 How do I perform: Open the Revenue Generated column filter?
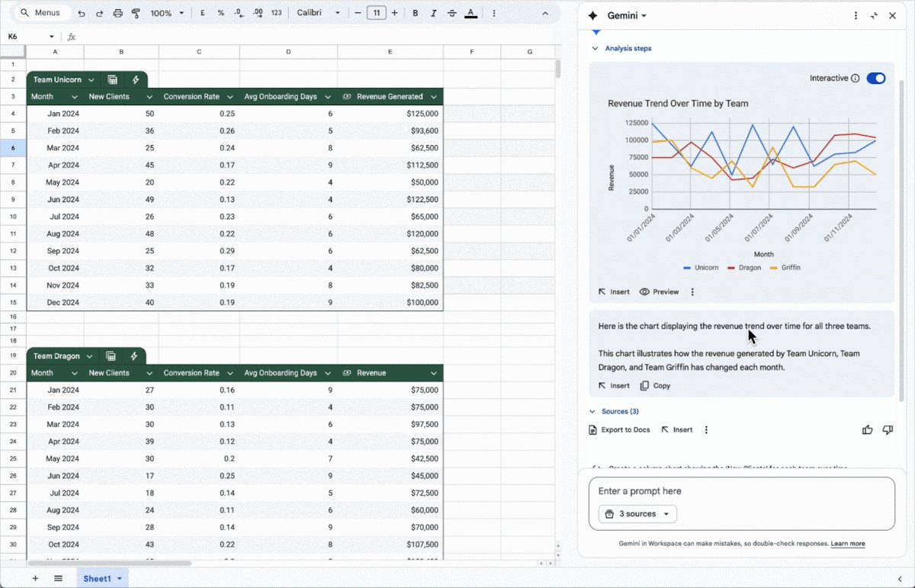click(434, 97)
